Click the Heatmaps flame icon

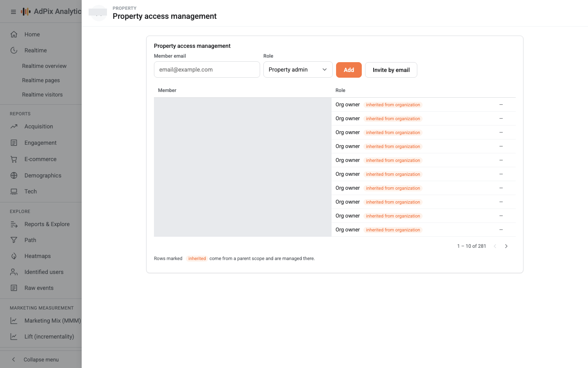point(14,256)
